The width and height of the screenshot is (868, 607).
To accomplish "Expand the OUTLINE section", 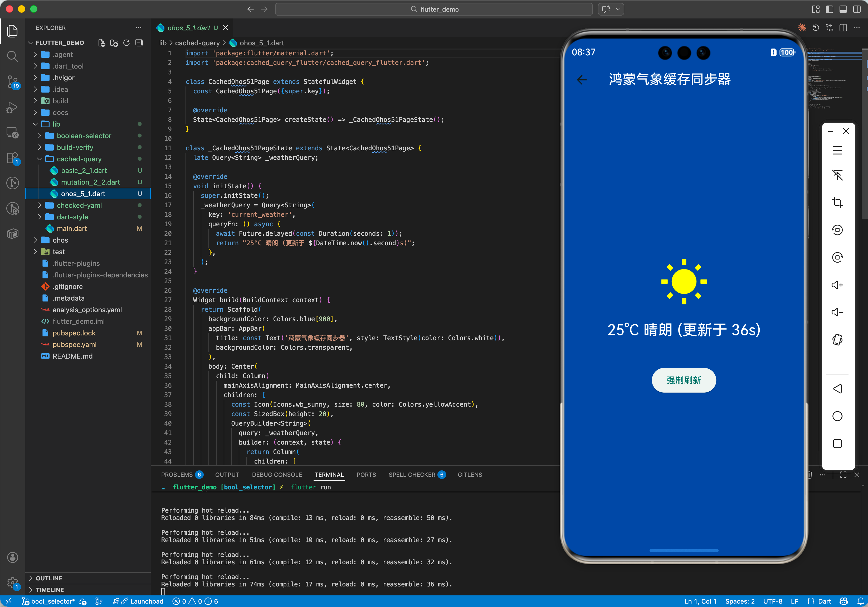I will click(x=49, y=578).
